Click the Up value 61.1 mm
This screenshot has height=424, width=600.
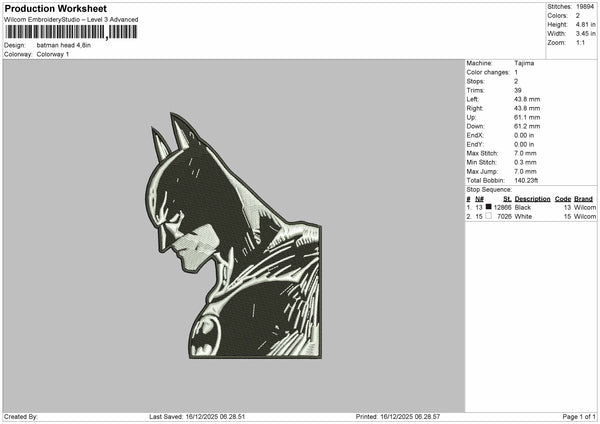point(527,117)
